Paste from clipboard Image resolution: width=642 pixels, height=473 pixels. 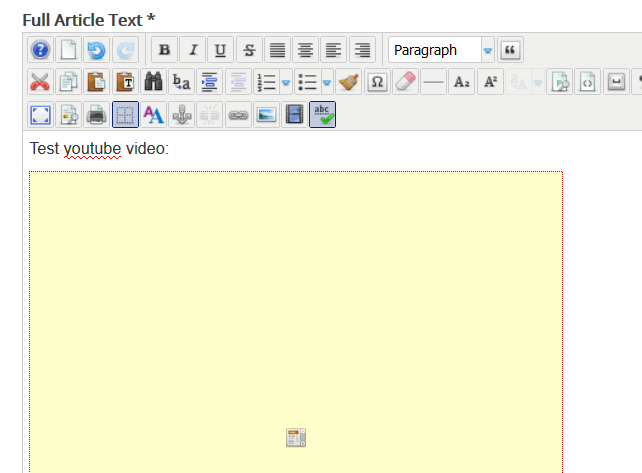click(x=97, y=82)
